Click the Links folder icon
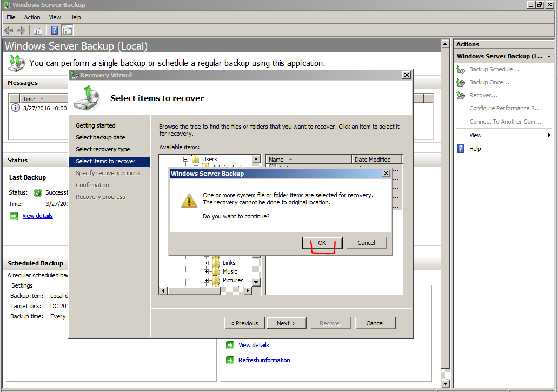The width and height of the screenshot is (558, 392). tap(216, 263)
